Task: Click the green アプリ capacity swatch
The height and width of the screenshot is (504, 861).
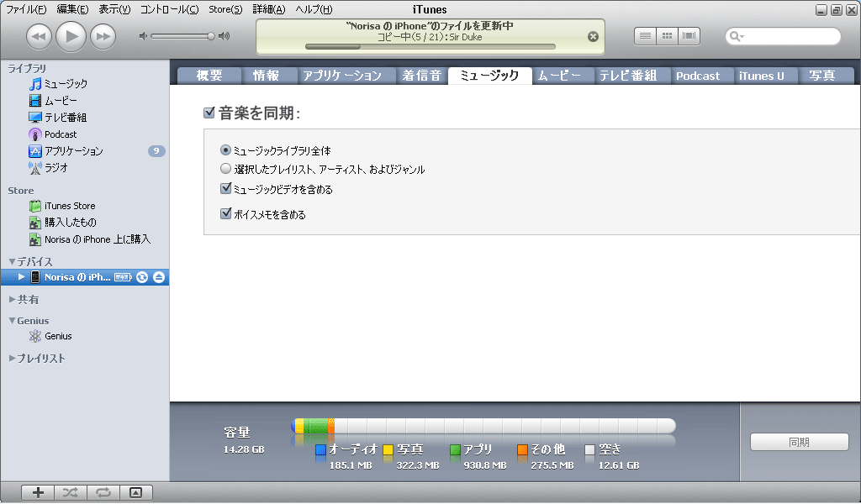Action: click(x=455, y=449)
